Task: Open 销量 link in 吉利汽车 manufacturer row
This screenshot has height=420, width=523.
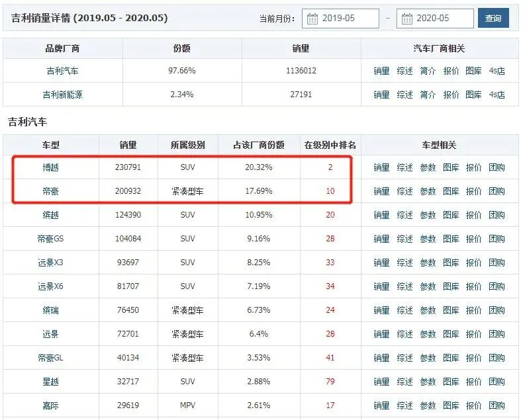Action: [381, 71]
